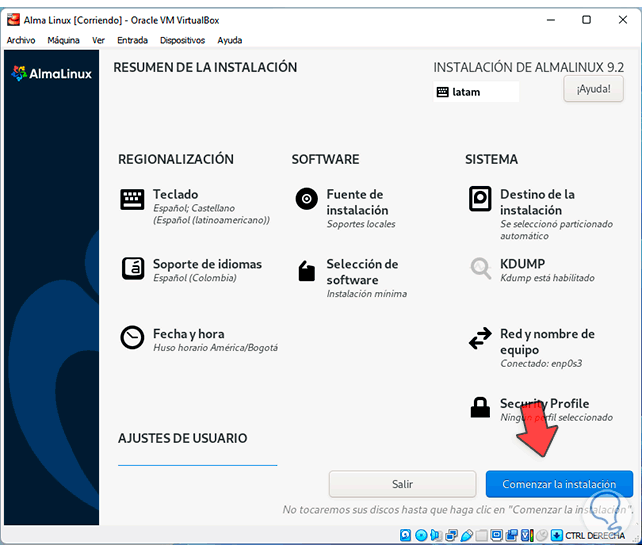Open the Ver menu
This screenshot has height=552, width=642.
point(98,40)
